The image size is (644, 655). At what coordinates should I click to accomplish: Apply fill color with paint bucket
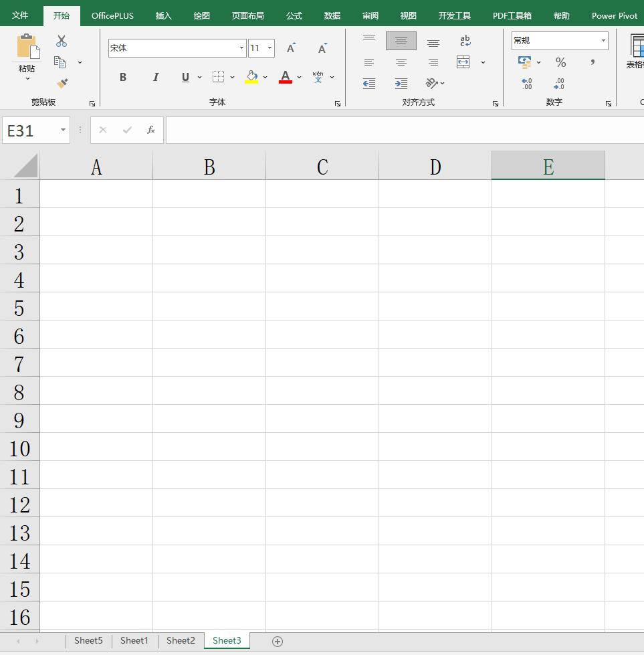[251, 77]
